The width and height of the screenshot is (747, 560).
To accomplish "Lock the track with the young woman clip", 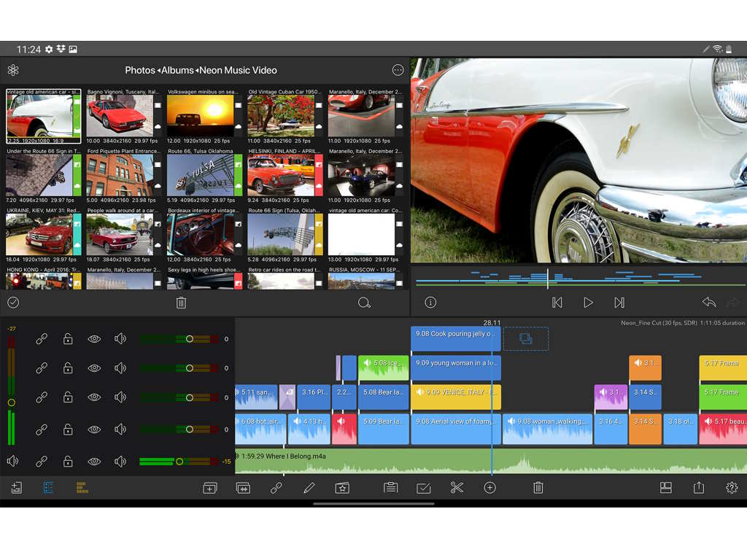I will 68,368.
